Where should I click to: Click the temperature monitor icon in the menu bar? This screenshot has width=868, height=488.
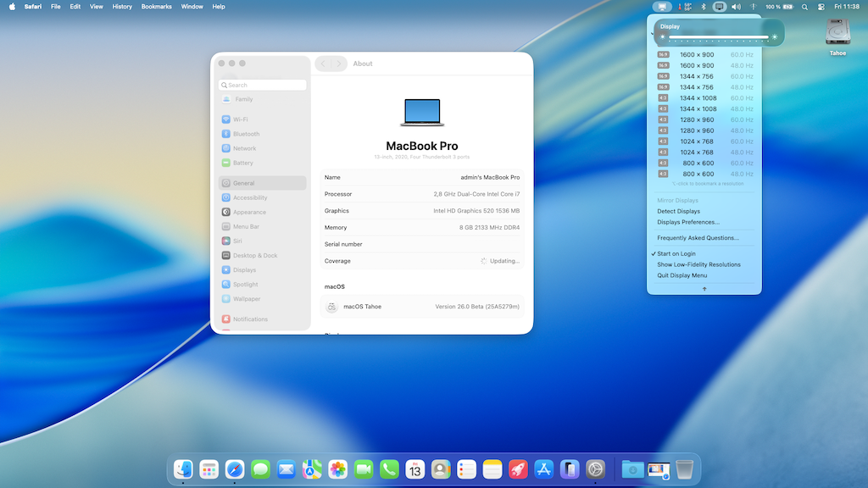[685, 7]
